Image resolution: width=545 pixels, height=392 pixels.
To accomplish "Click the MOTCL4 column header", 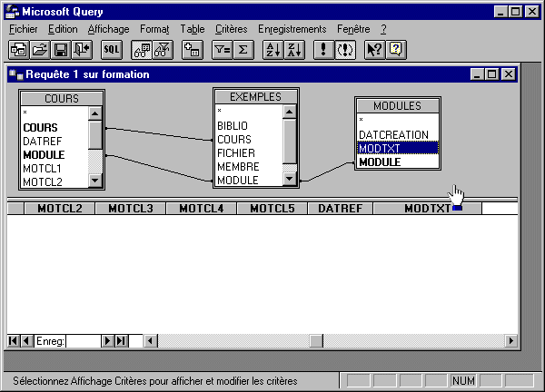I will click(202, 209).
